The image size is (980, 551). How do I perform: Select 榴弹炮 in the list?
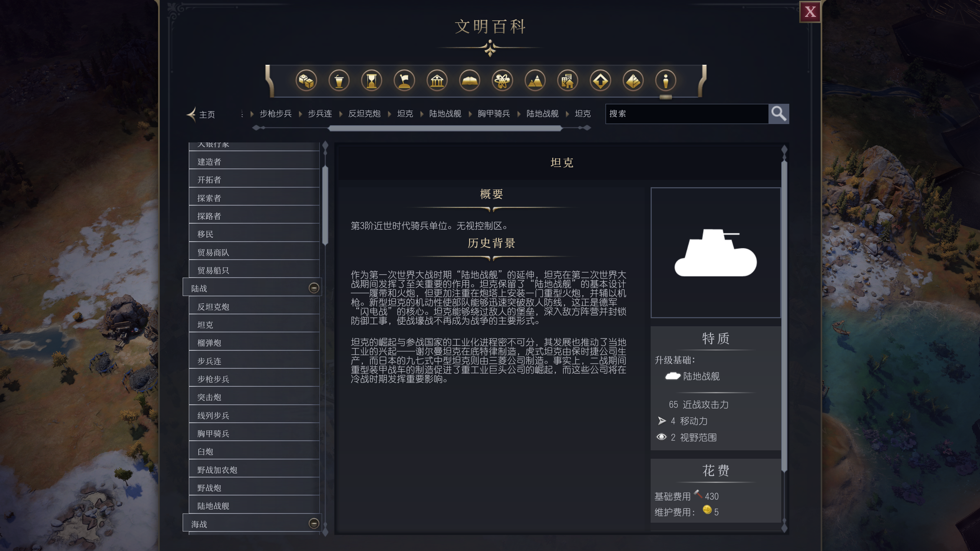[x=254, y=343]
